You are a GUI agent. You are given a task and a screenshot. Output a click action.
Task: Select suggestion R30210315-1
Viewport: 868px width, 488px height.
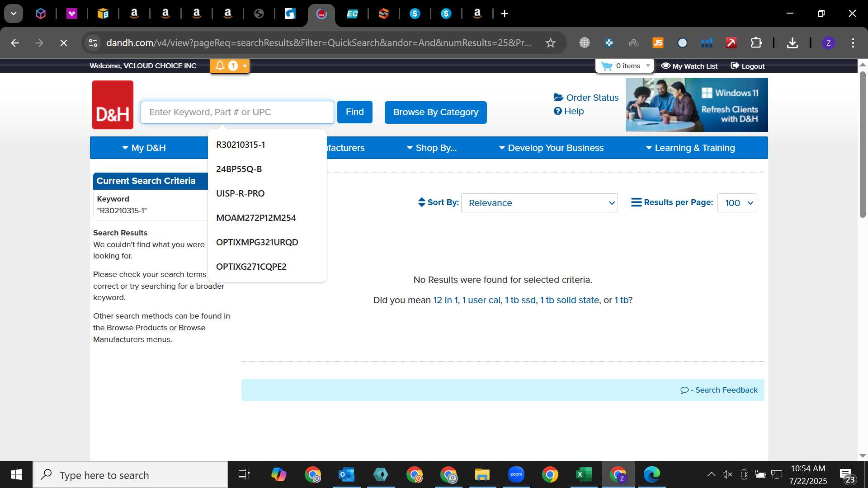coord(267,145)
